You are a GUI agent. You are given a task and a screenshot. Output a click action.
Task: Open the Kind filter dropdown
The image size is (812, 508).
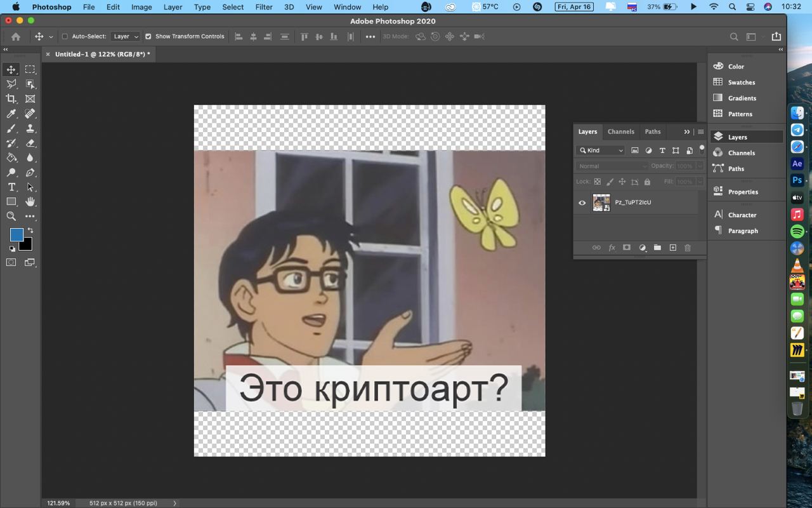[x=601, y=150]
